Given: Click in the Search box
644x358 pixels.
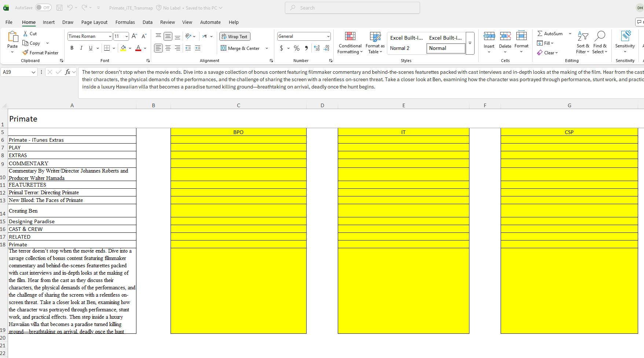Looking at the screenshot, I should [352, 8].
